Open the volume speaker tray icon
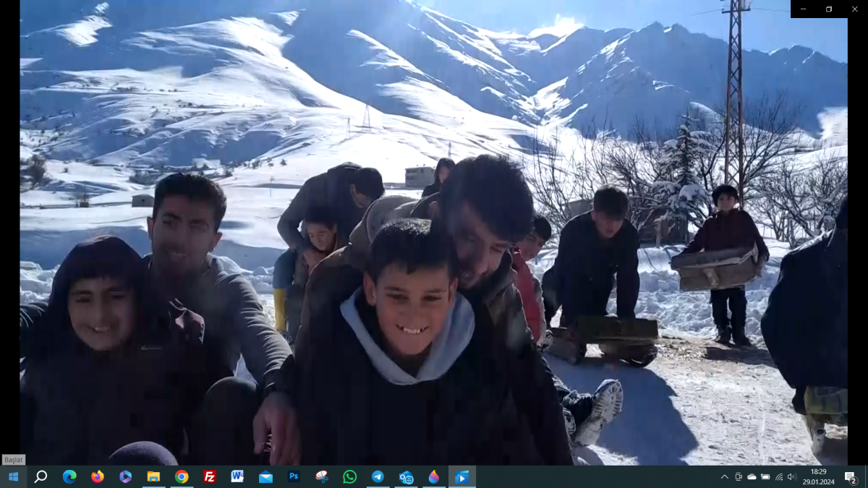Image resolution: width=868 pixels, height=488 pixels. coord(792,476)
